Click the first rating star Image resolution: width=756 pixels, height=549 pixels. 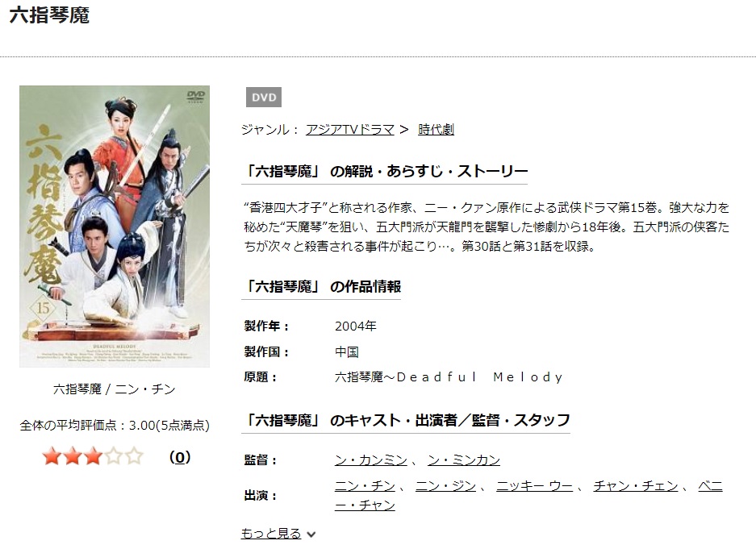click(52, 456)
